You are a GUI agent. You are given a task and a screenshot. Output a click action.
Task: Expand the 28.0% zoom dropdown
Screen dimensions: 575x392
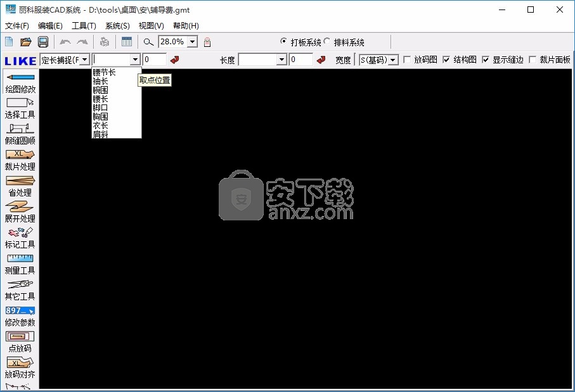(x=192, y=42)
